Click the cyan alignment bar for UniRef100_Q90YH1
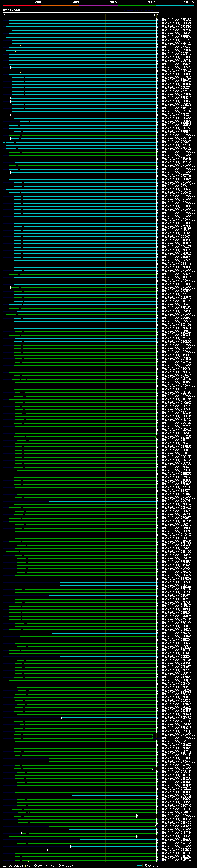 (x=103, y=501)
